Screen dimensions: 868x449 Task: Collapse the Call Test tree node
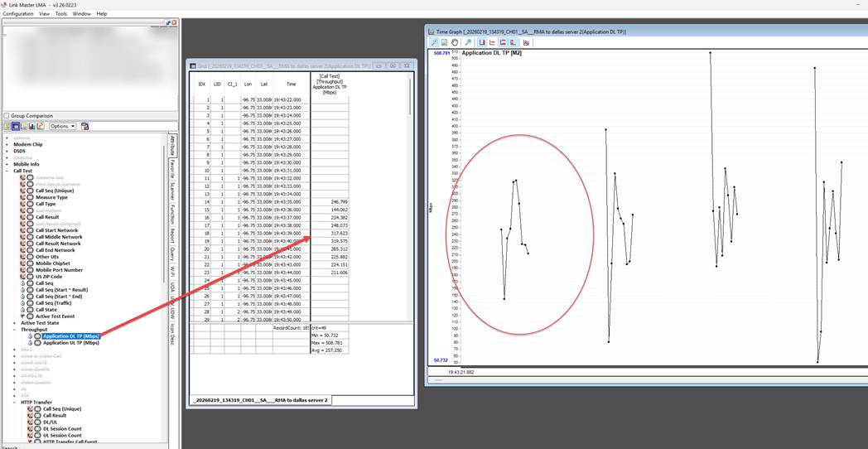(x=7, y=171)
